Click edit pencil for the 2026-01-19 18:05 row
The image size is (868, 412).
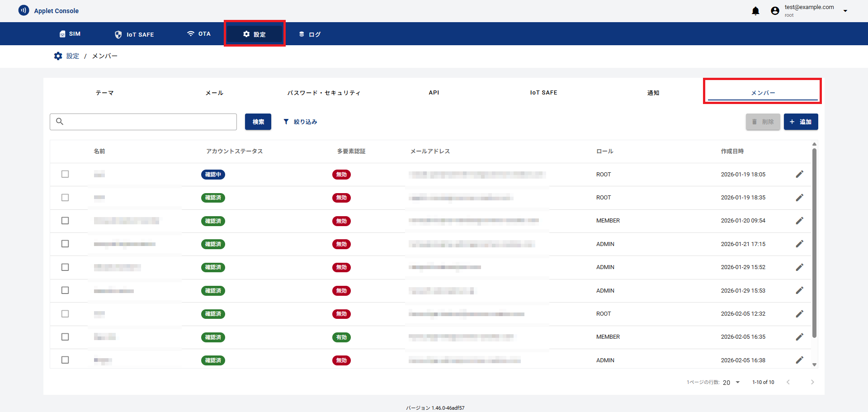799,175
